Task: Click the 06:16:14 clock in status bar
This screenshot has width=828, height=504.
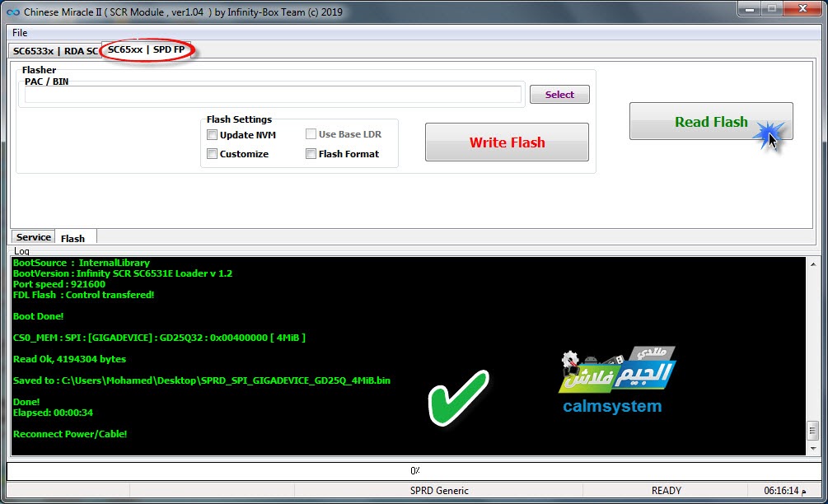Action: 784,490
